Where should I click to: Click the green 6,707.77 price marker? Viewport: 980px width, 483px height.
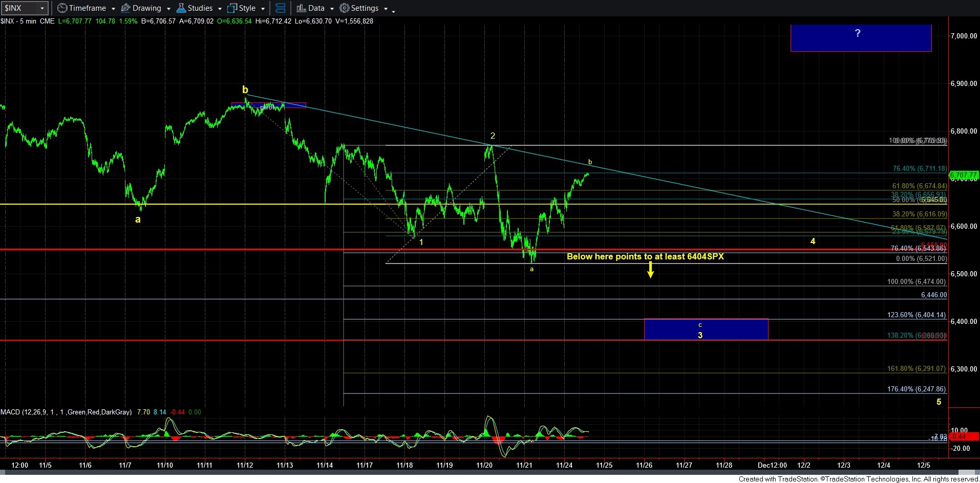pos(964,175)
